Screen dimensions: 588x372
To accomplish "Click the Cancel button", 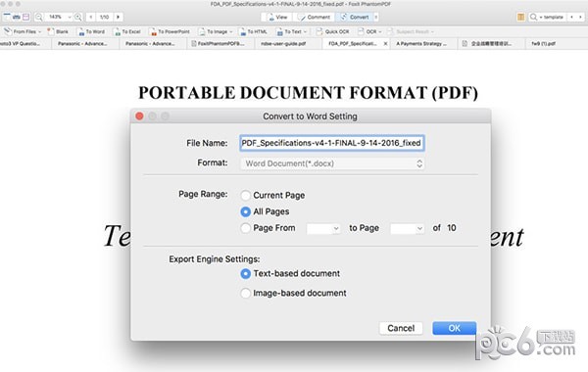I will pos(401,328).
